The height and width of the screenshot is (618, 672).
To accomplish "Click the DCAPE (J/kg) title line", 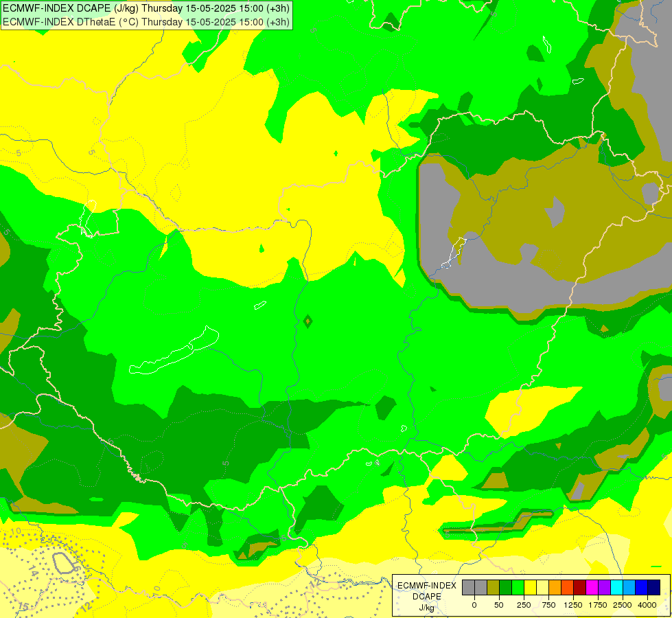I will 146,8.
